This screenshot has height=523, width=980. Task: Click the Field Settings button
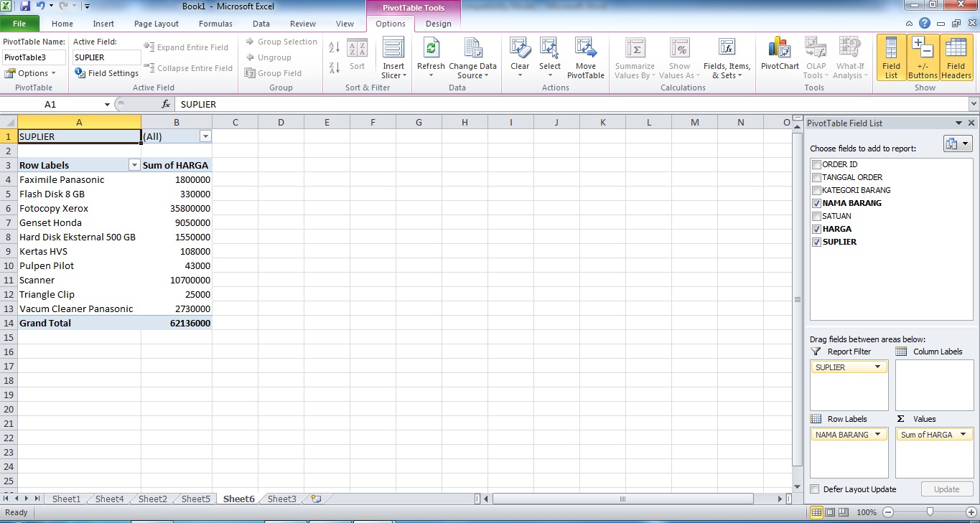(106, 72)
